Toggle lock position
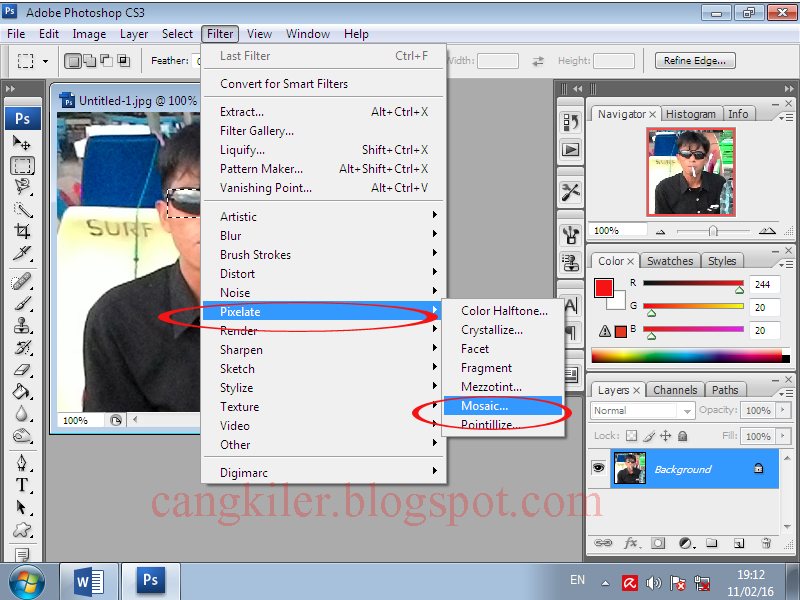800x600 pixels. [665, 436]
